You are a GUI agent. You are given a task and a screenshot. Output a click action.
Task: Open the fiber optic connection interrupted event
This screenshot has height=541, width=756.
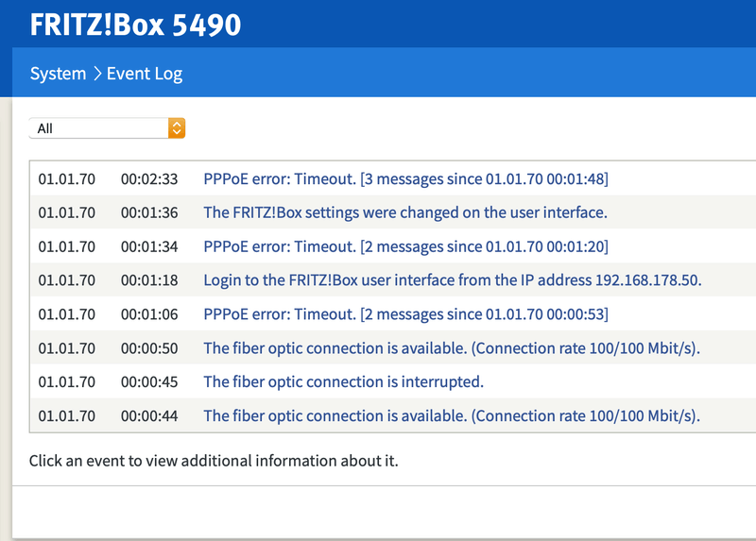click(343, 382)
